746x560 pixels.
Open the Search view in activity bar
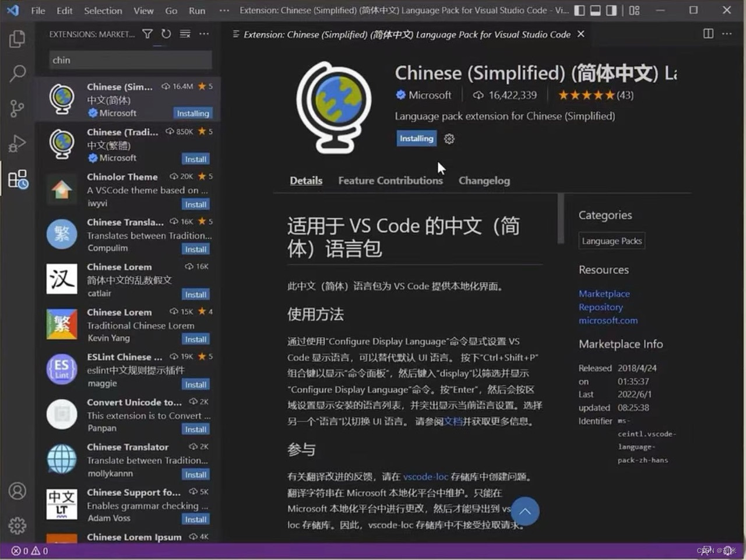17,73
